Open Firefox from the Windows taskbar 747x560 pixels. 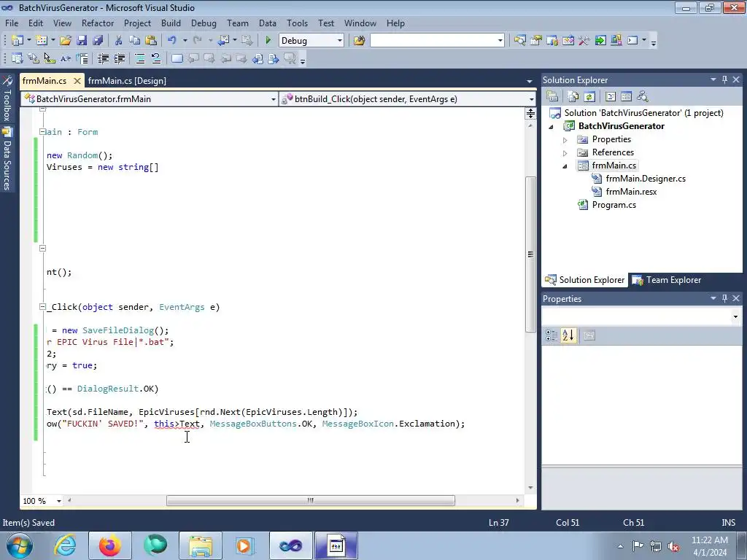tap(110, 545)
